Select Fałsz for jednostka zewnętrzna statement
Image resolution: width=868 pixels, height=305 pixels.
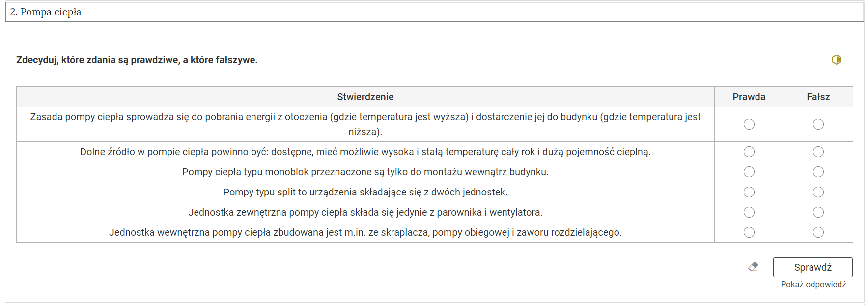pos(818,212)
